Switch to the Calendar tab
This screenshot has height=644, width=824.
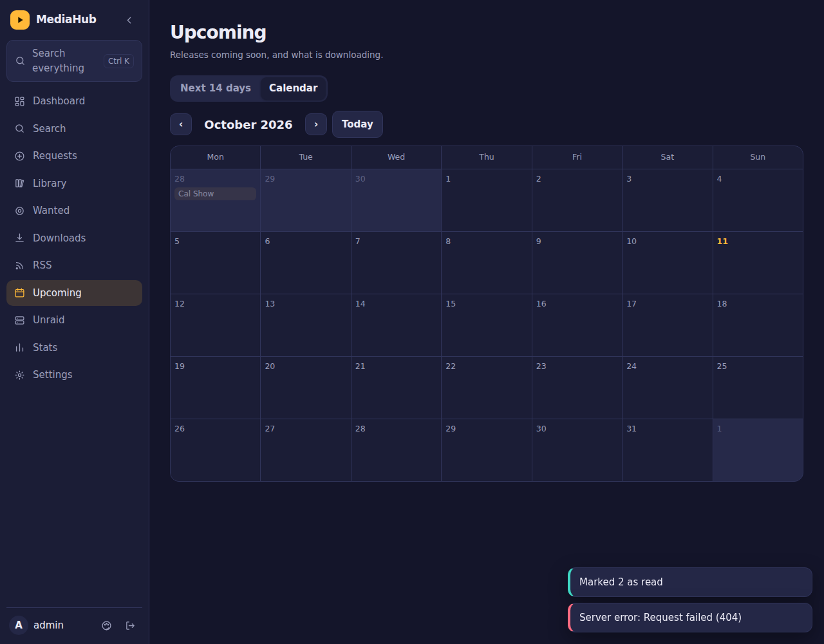tap(293, 88)
